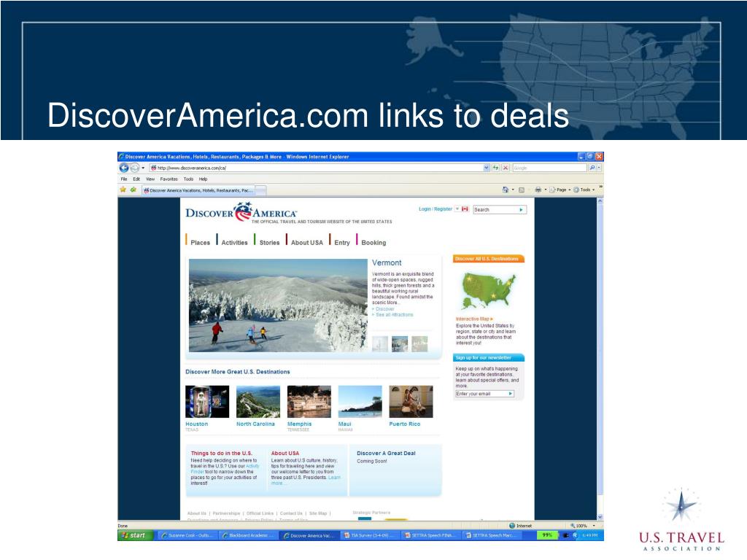Open the Tools menu in menu bar
The height and width of the screenshot is (560, 747).
(189, 179)
